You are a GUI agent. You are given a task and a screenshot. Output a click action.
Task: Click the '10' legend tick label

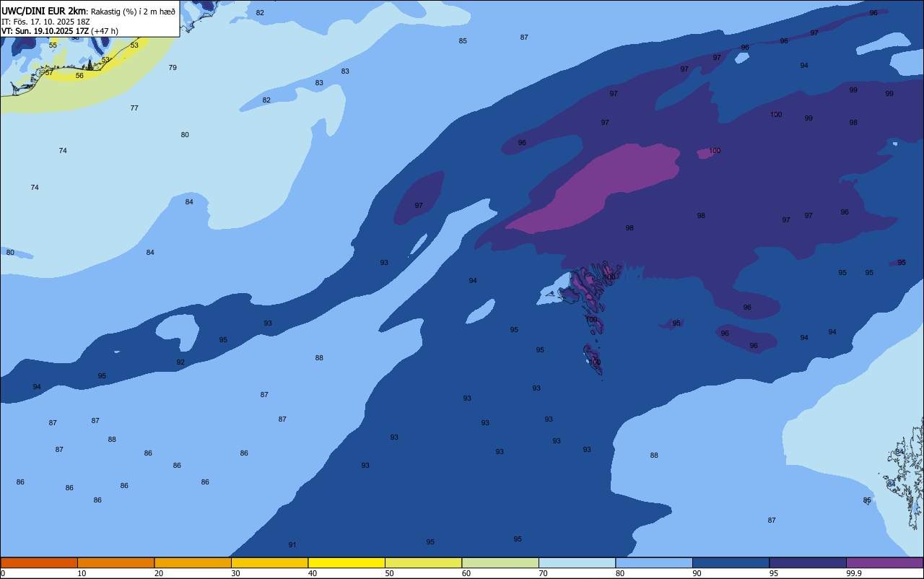click(x=82, y=573)
